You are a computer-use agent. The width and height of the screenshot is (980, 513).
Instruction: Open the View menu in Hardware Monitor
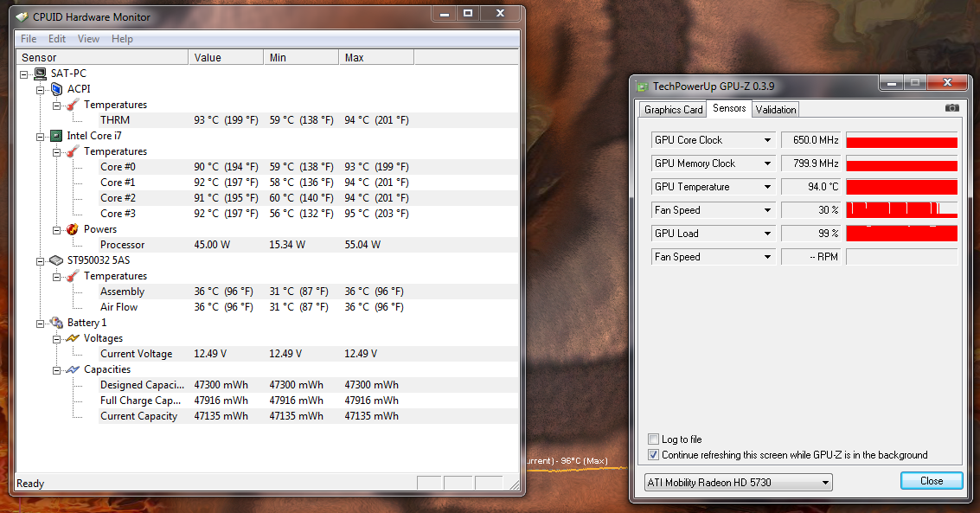point(88,39)
